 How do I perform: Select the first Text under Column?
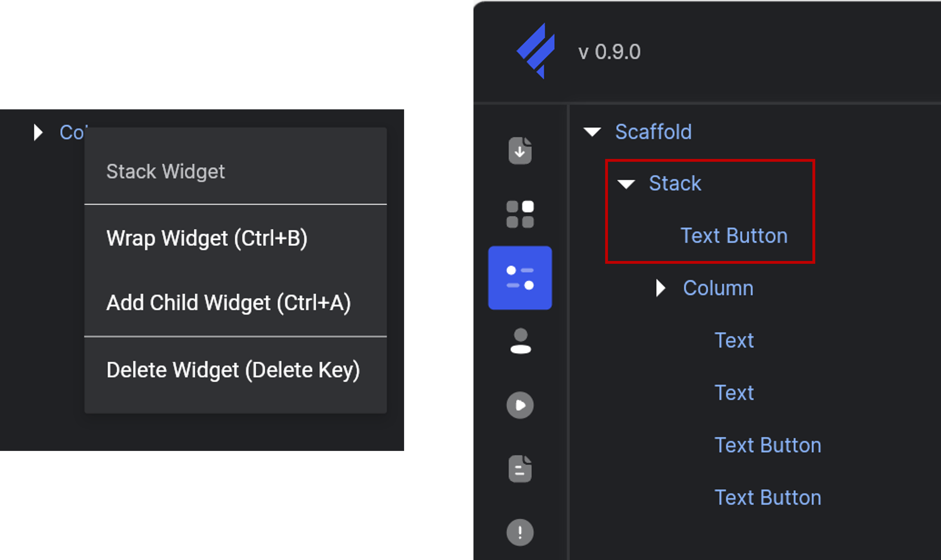click(x=734, y=340)
